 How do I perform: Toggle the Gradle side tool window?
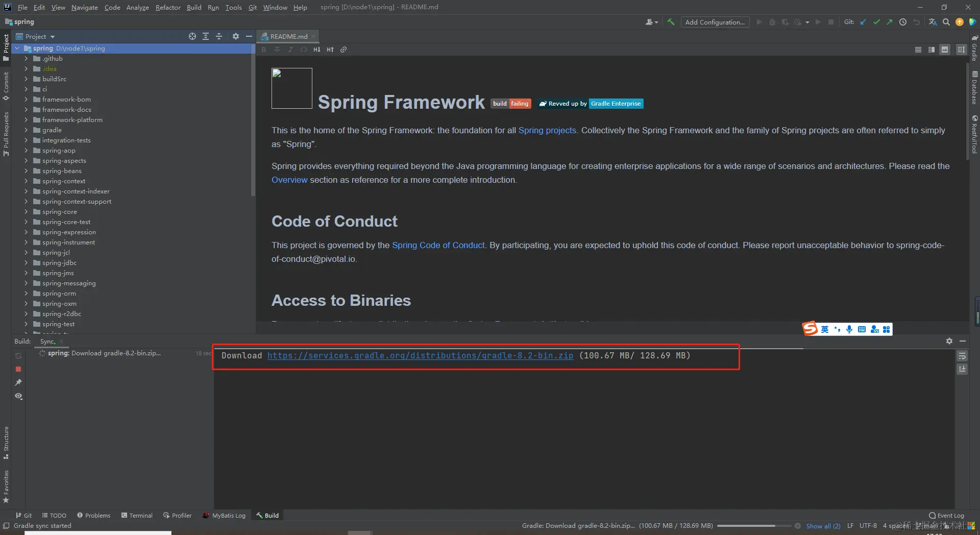[x=974, y=48]
